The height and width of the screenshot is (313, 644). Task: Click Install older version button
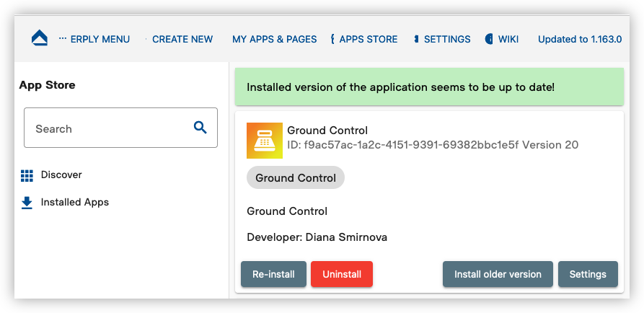(x=498, y=274)
